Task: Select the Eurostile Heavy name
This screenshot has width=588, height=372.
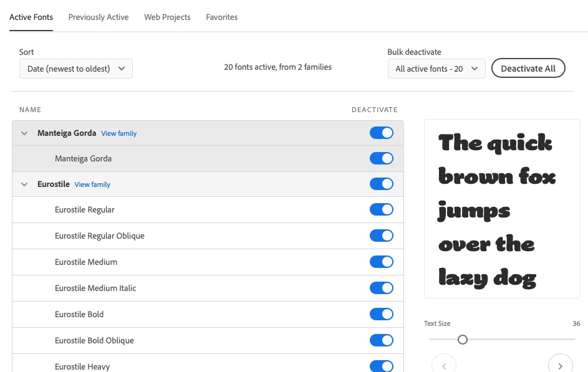Action: tap(82, 367)
